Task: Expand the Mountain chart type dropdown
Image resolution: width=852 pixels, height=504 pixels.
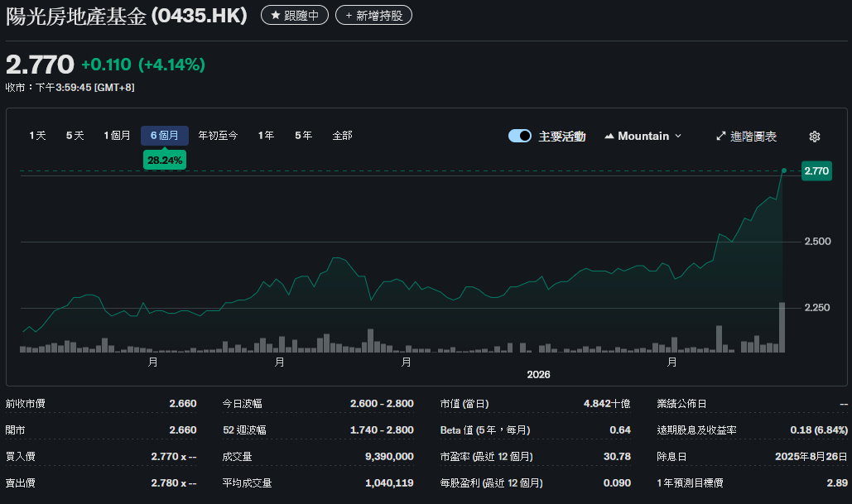Action: point(643,137)
